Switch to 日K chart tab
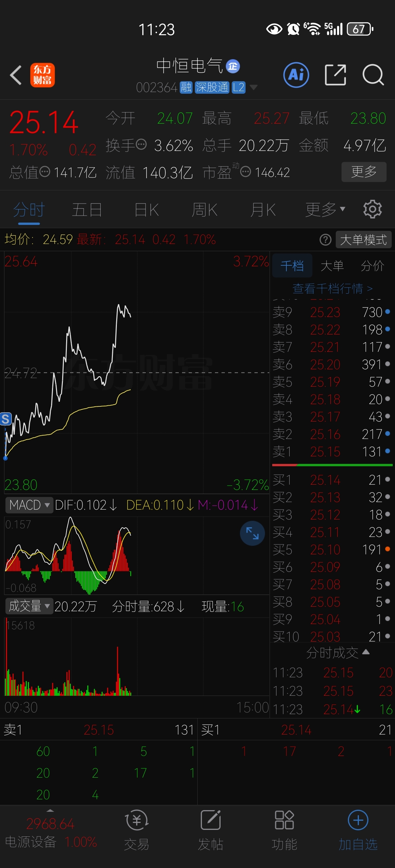This screenshot has height=868, width=395. (146, 210)
